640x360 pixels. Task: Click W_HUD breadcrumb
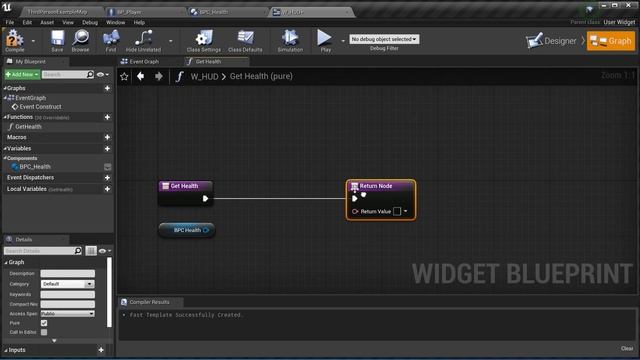coord(204,76)
